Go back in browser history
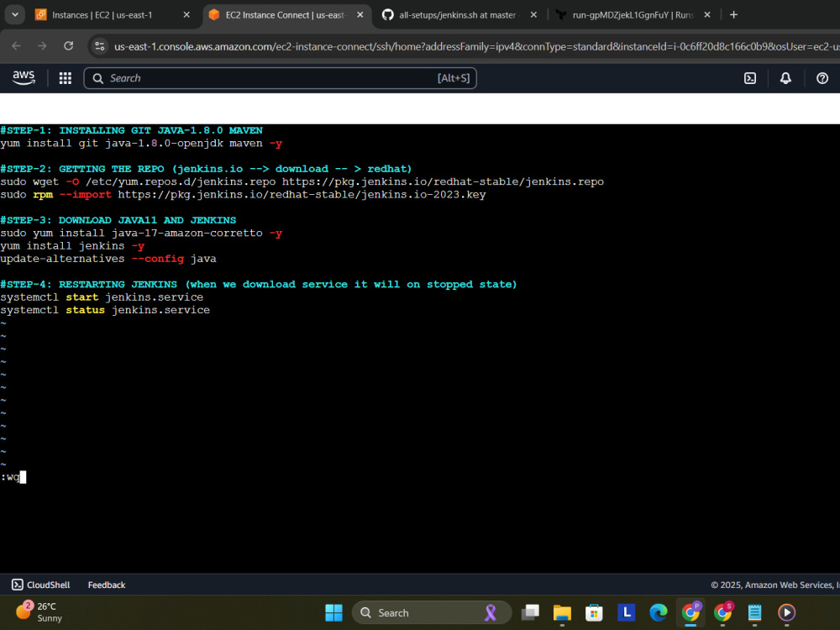Screen dimensions: 840x630 pyautogui.click(x=16, y=46)
